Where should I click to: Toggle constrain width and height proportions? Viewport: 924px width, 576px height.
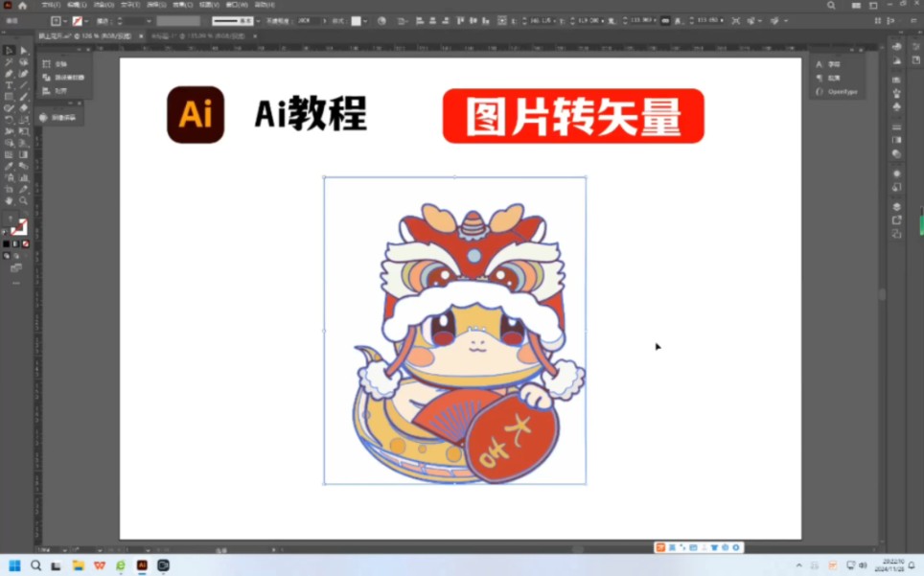coord(665,21)
